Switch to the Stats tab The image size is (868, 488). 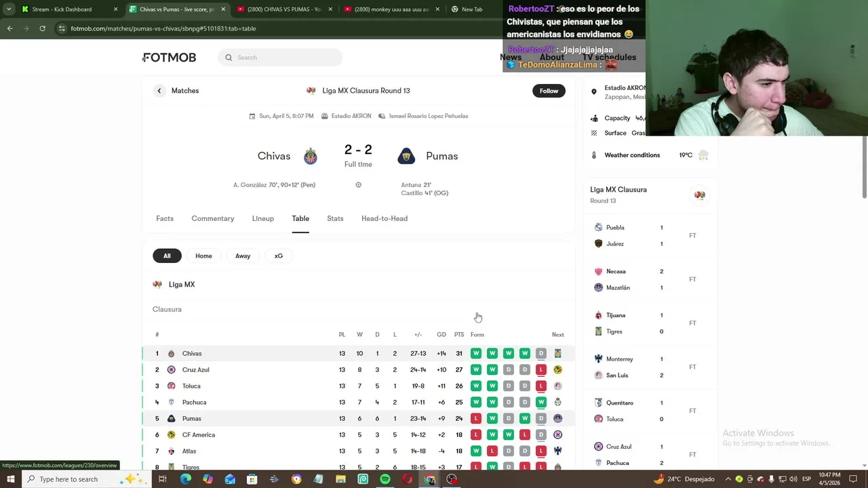point(335,218)
